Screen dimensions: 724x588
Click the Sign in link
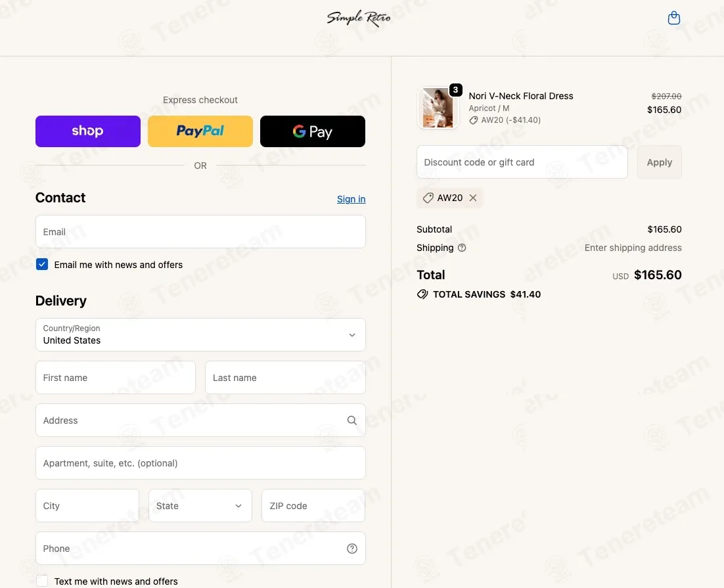pyautogui.click(x=351, y=199)
